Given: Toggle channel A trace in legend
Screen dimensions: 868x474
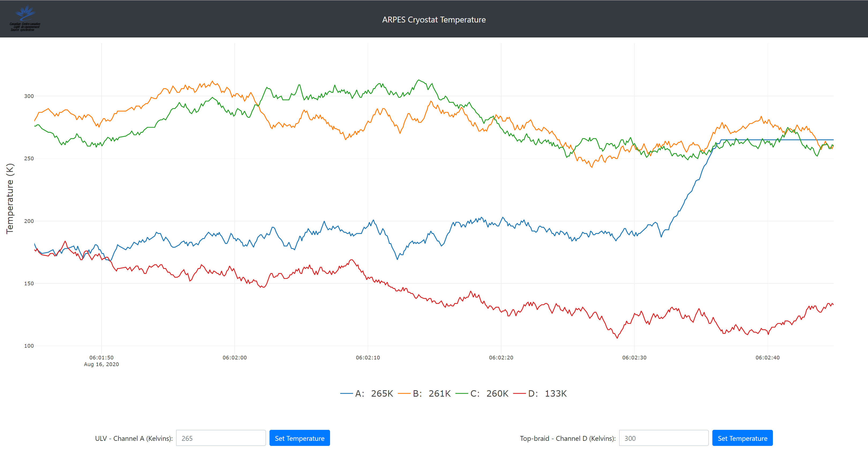Looking at the screenshot, I should (x=374, y=393).
